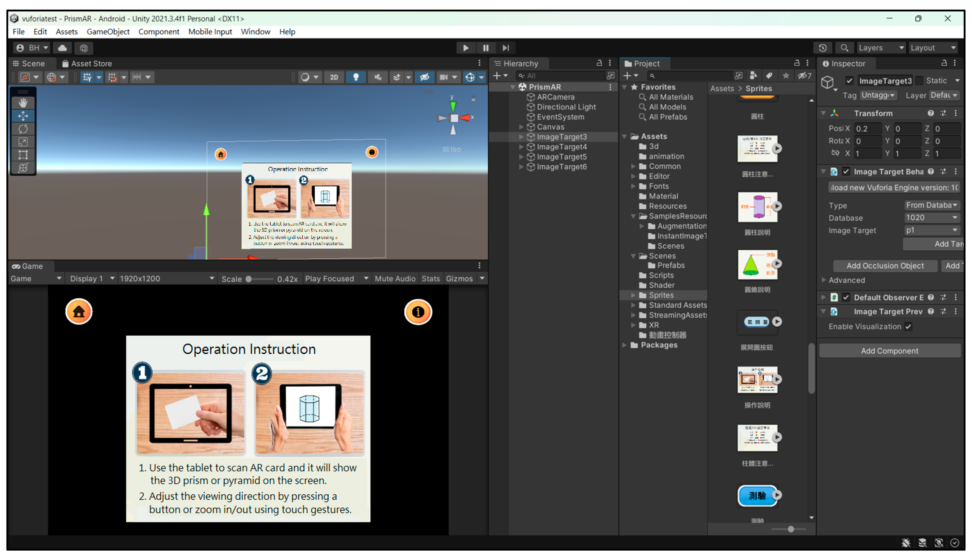Toggle the Scene lighting bulb icon
This screenshot has height=560, width=972.
pyautogui.click(x=355, y=77)
